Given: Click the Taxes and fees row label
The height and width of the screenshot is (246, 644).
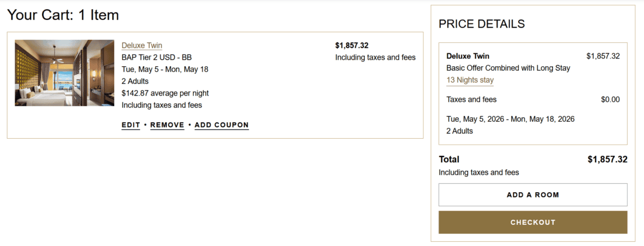Looking at the screenshot, I should coord(471,100).
